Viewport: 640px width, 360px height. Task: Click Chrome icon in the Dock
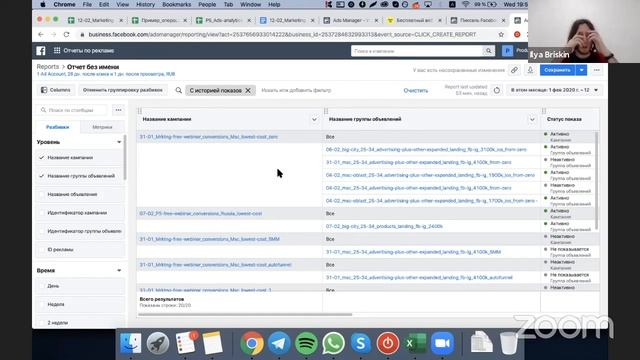pyautogui.click(x=252, y=343)
